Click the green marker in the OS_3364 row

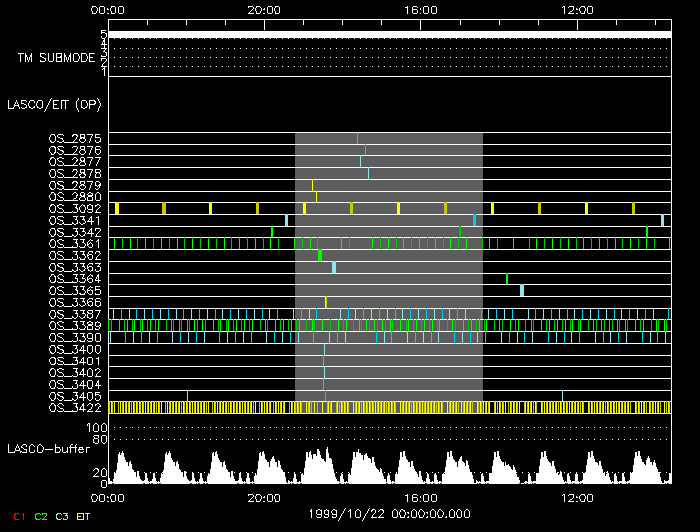(x=507, y=279)
